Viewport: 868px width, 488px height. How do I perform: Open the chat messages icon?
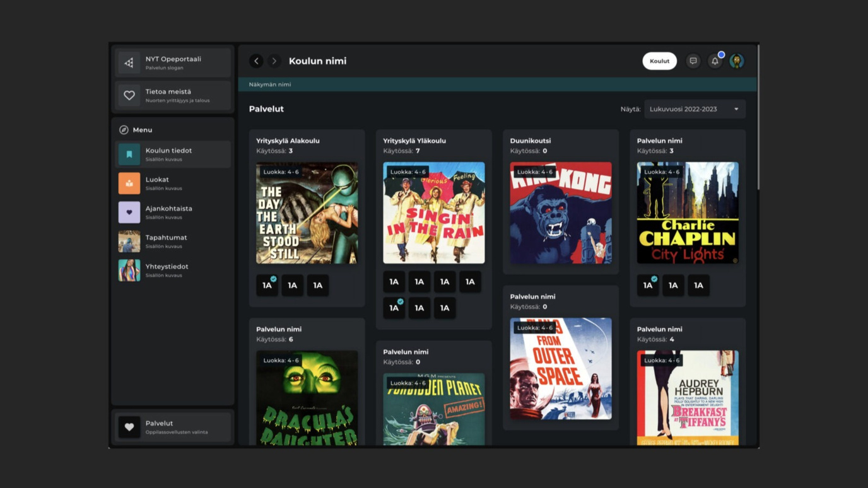pos(693,61)
